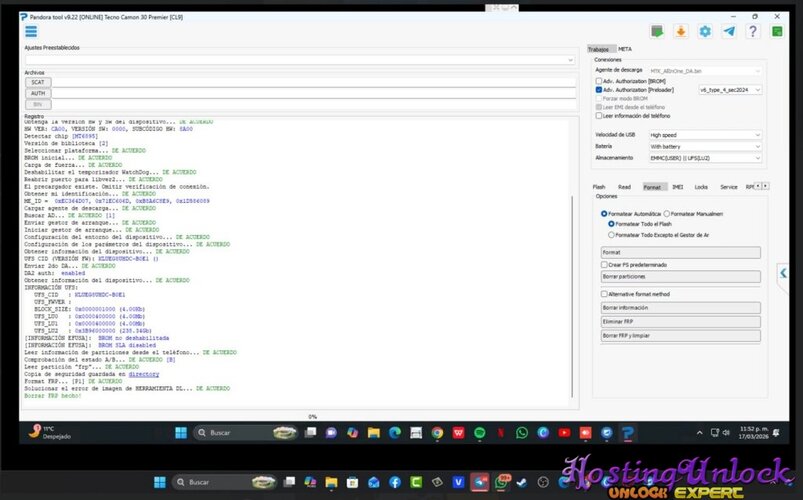Screen dimensions: 803x500
Task: Enable Adv. Authorization [BROM] checkbox
Action: point(599,81)
